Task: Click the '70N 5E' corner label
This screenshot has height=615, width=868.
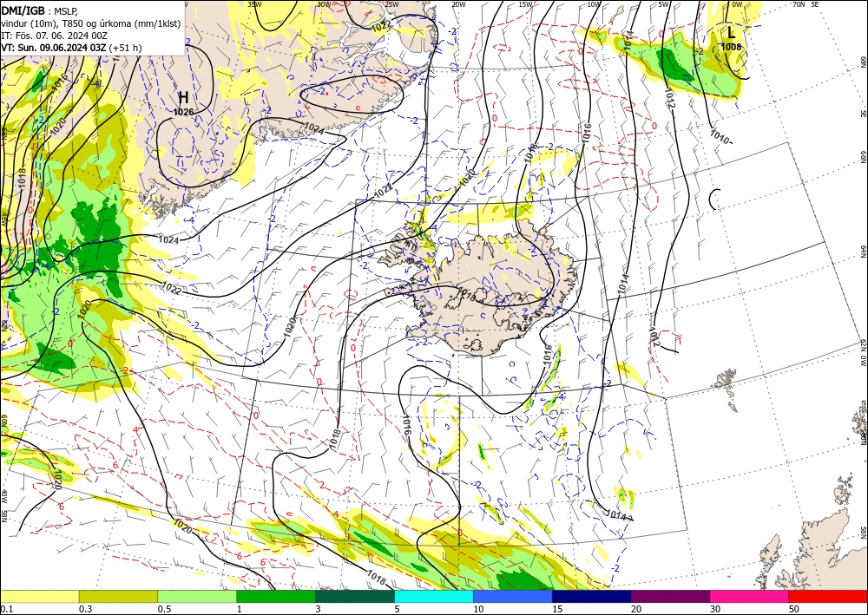Action: (806, 4)
